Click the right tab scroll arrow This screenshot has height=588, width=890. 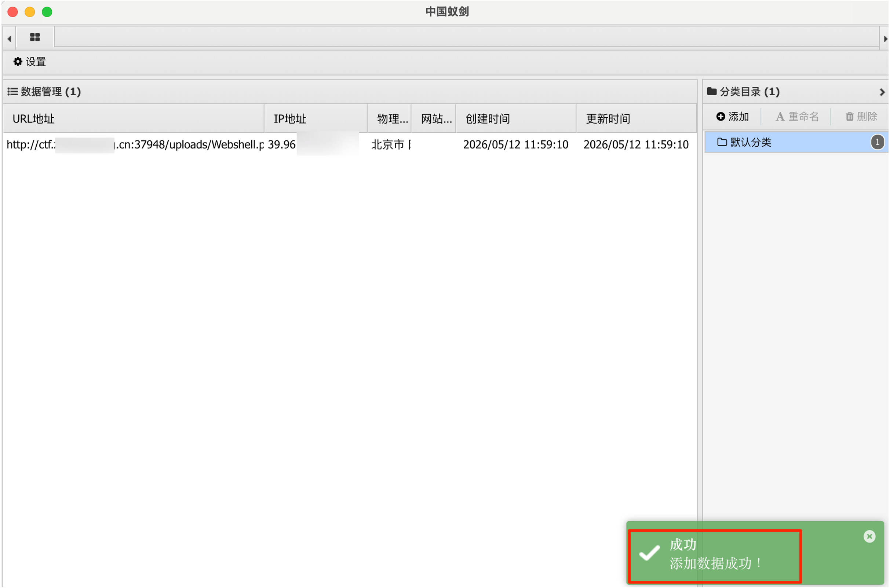coord(885,38)
